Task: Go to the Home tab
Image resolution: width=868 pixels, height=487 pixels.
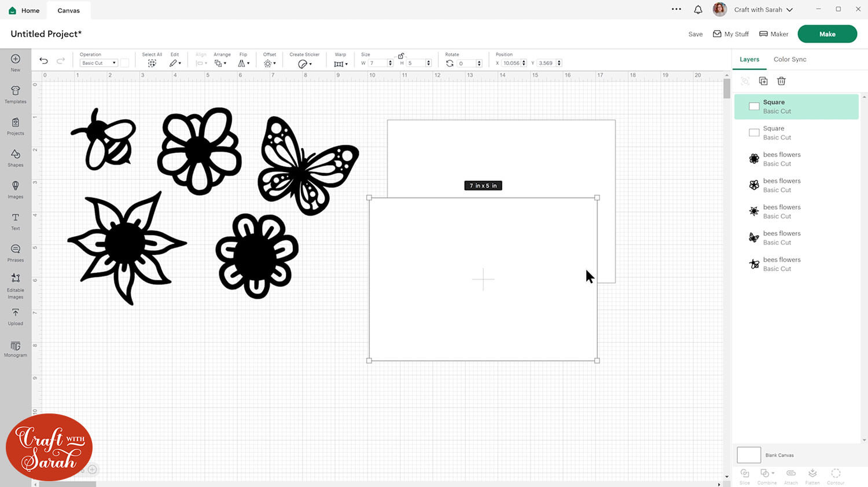Action: coord(24,10)
